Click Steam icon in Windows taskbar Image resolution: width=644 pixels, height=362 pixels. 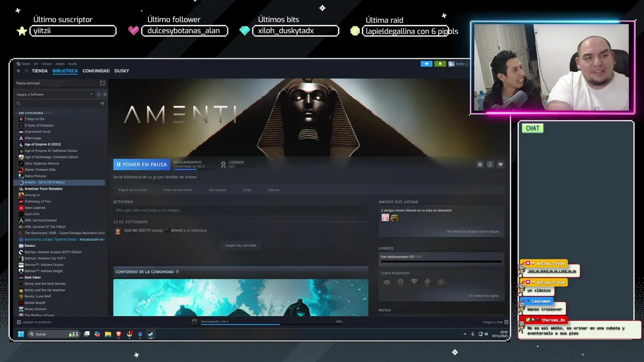pos(150,334)
